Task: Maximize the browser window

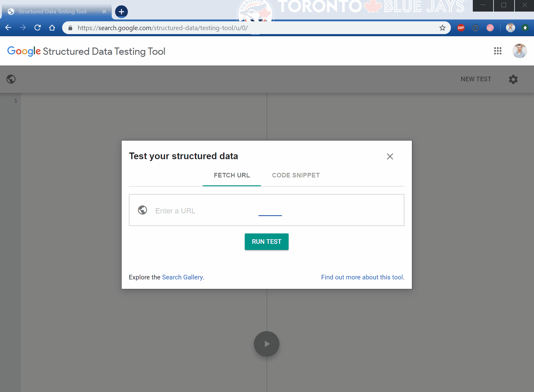Action: coord(504,5)
